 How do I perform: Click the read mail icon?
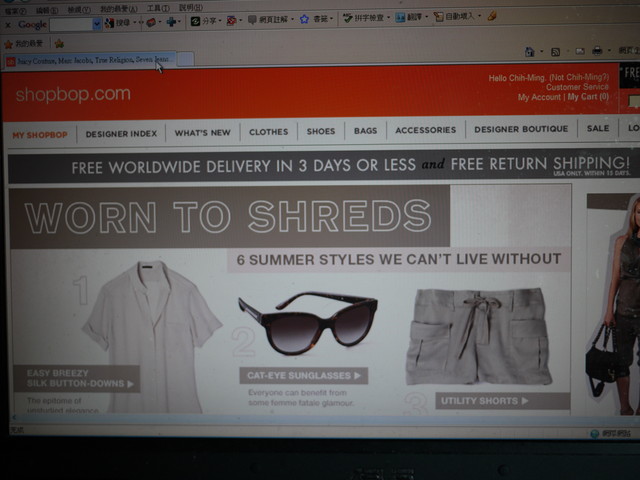click(x=580, y=51)
